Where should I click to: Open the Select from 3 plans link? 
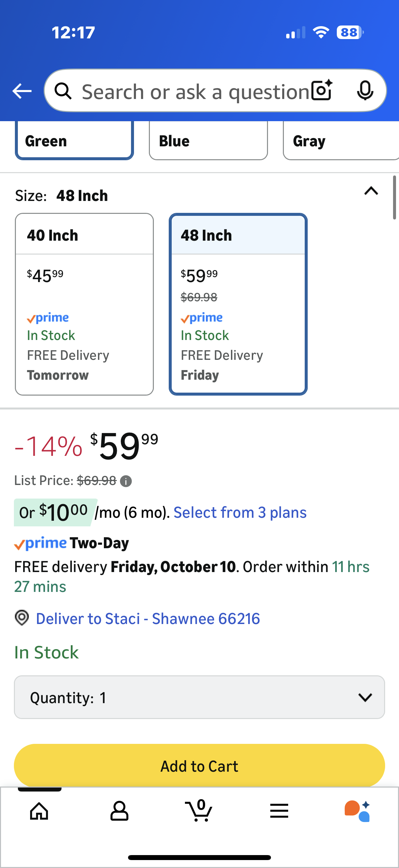(x=240, y=512)
